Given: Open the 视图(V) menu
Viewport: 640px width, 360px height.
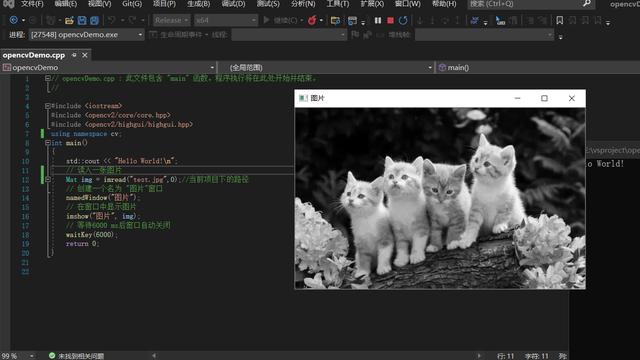Looking at the screenshot, I should tap(100, 4).
